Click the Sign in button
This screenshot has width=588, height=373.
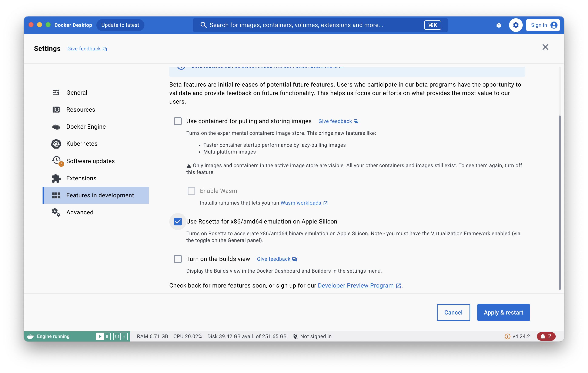coord(543,25)
